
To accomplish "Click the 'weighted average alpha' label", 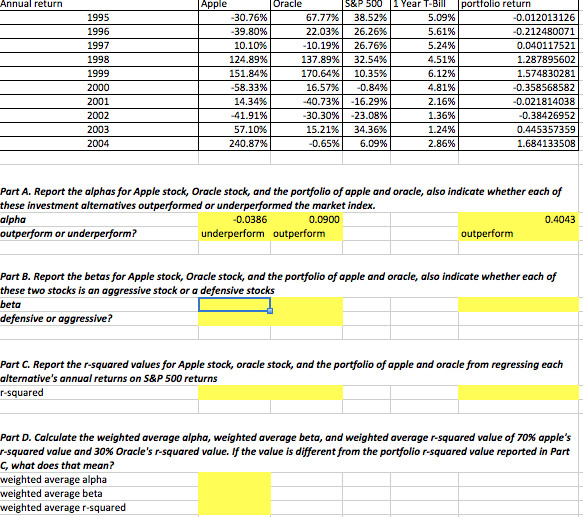I will click(x=54, y=479).
